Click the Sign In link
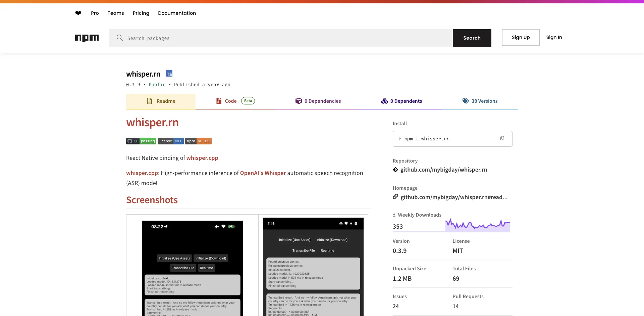This screenshot has height=316, width=644. point(554,37)
